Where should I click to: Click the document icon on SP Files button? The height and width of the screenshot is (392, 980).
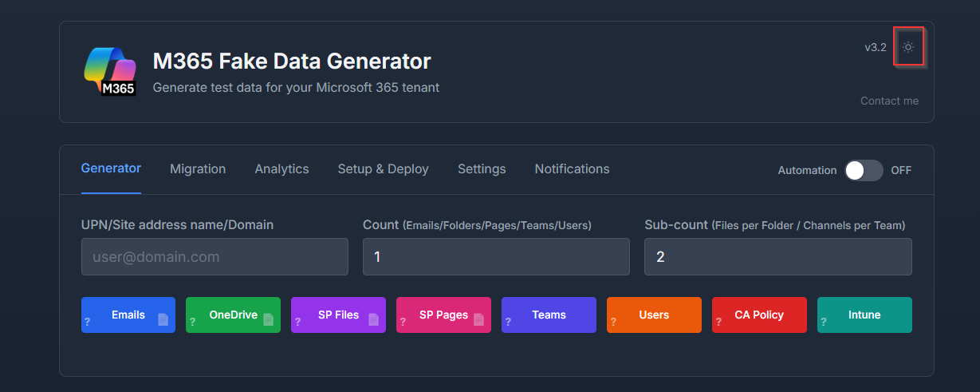374,320
